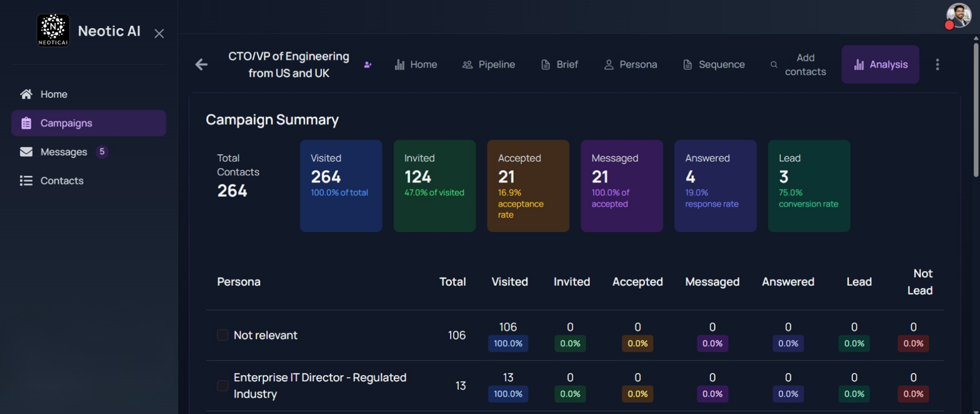Screen dimensions: 980x414
Task: Click the bar chart icon on Home tab
Action: click(x=400, y=64)
